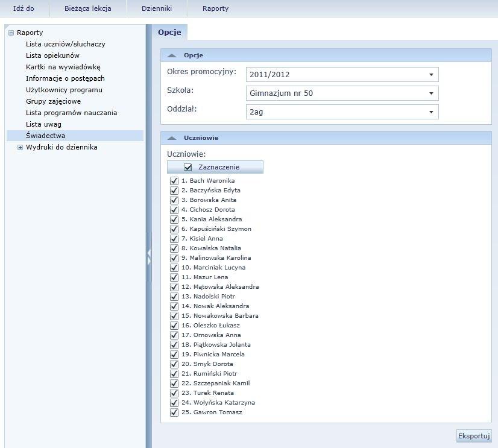Uncheck student 14. Nowak Aleksandra

pos(174,306)
